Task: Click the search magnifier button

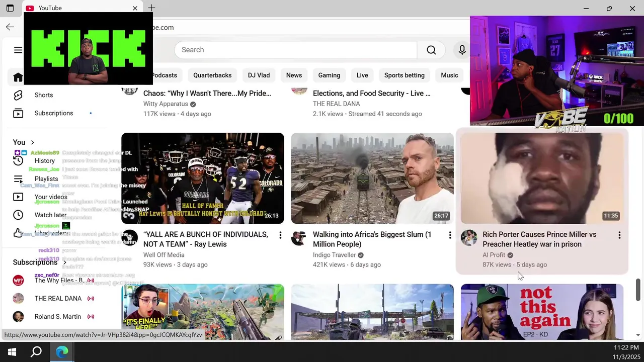Action: (x=431, y=50)
